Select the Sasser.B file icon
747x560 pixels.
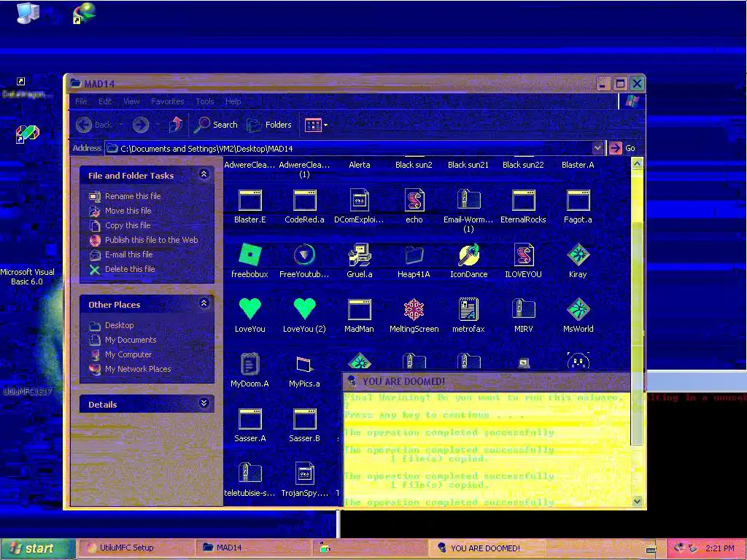click(305, 419)
